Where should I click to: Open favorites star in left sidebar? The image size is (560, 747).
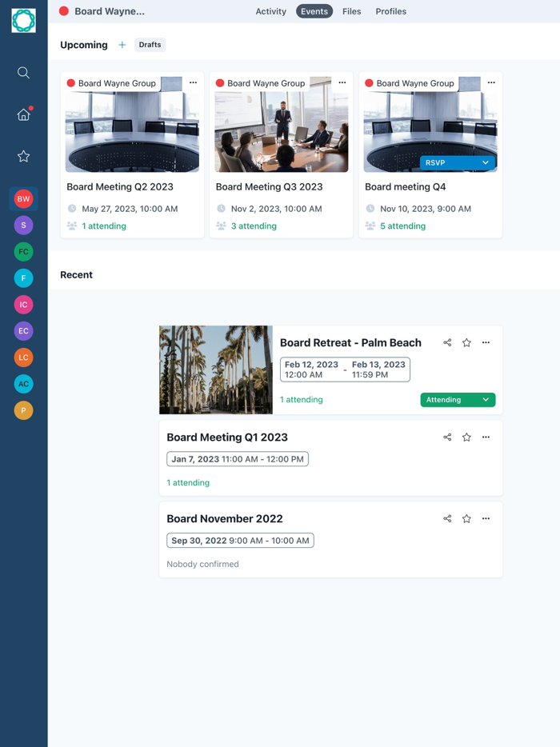point(23,156)
